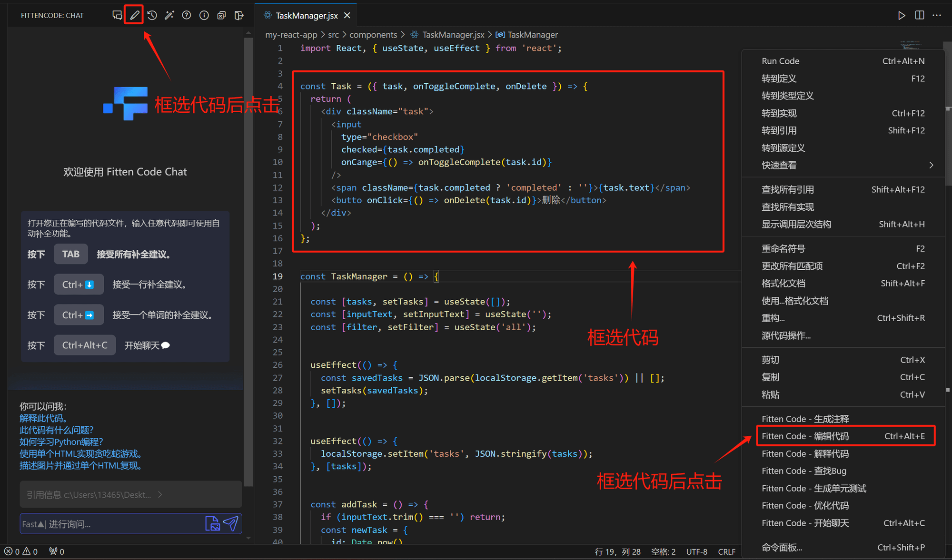Screen dimensions: 952x560
Task: Select 'Fitten Code - 生成注释' menu item
Action: tap(843, 419)
